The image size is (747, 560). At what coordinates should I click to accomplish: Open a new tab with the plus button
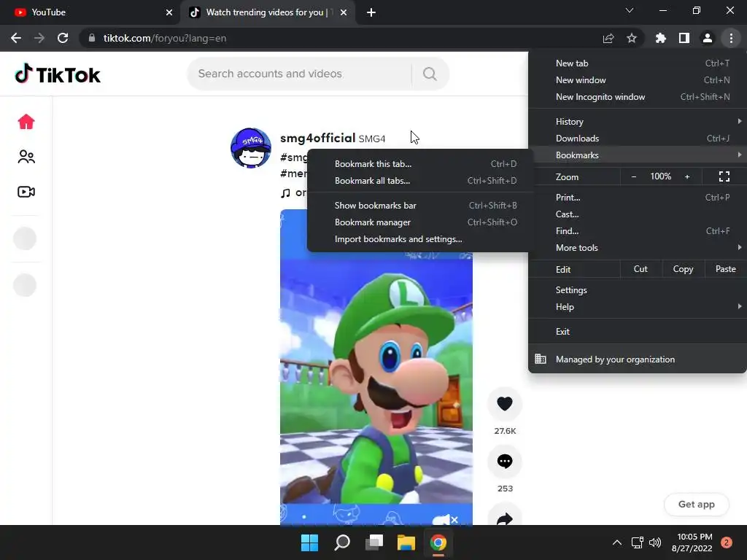[x=371, y=12]
